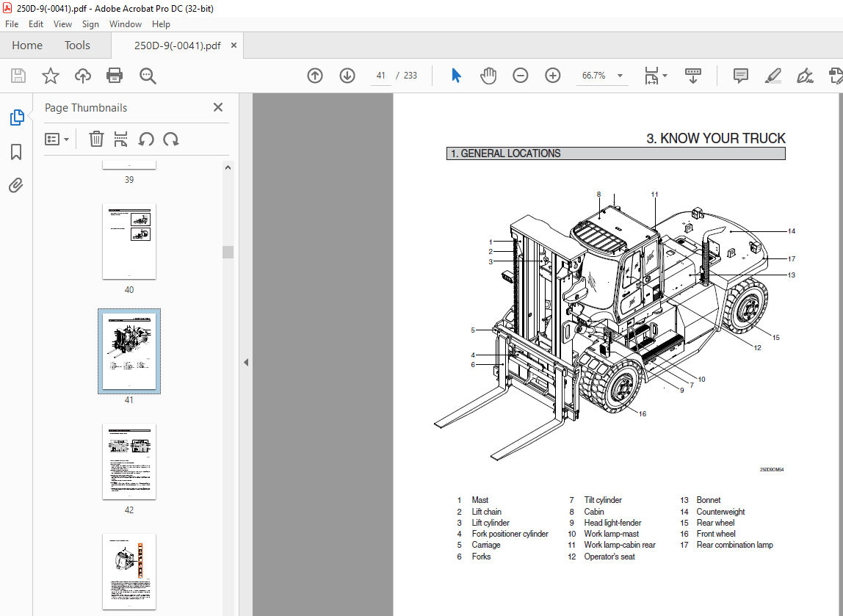Click the insert pages icon
843x616 pixels.
pyautogui.click(x=121, y=139)
